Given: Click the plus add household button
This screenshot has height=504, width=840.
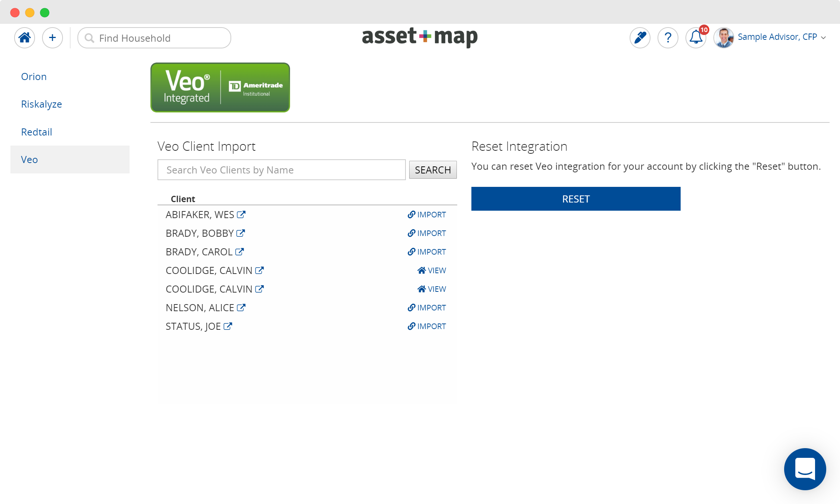Looking at the screenshot, I should (x=52, y=38).
